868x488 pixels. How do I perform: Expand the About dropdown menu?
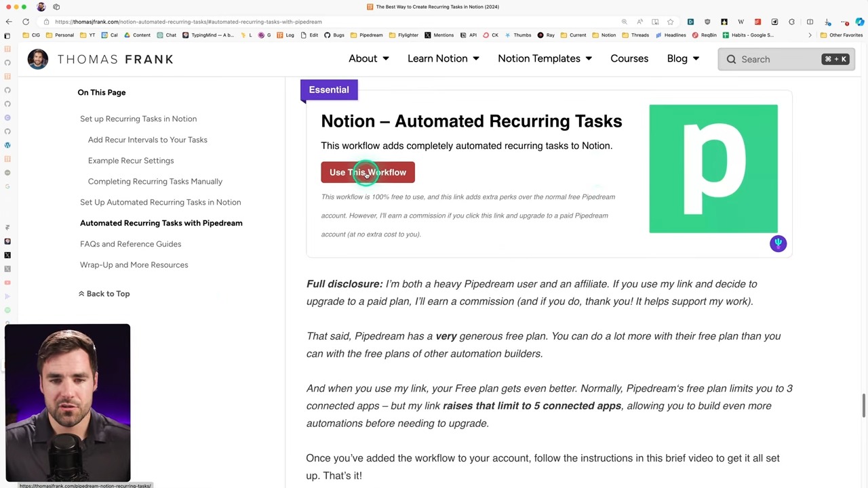[x=369, y=59]
